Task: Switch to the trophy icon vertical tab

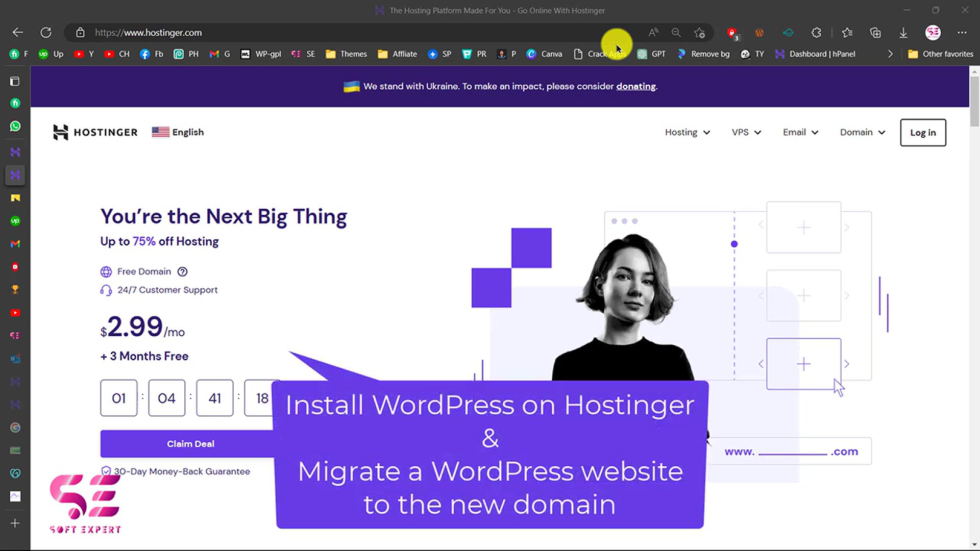Action: [15, 290]
